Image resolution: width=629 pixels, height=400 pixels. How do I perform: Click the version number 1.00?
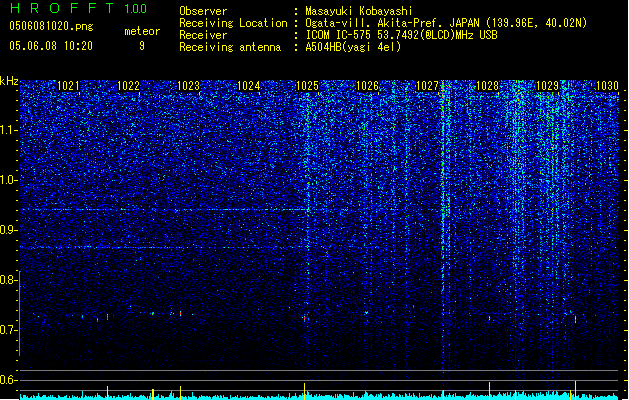pyautogui.click(x=136, y=9)
